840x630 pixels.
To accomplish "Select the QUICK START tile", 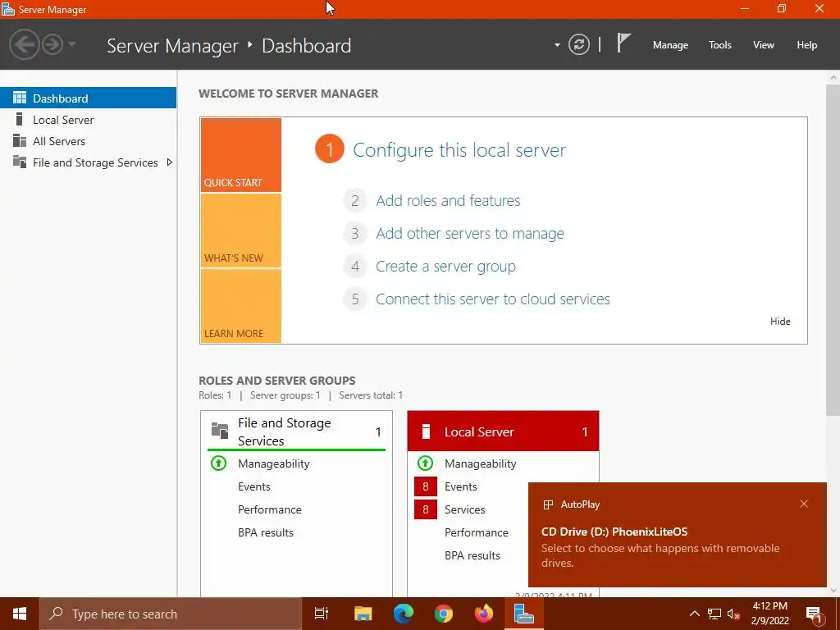I will 240,155.
